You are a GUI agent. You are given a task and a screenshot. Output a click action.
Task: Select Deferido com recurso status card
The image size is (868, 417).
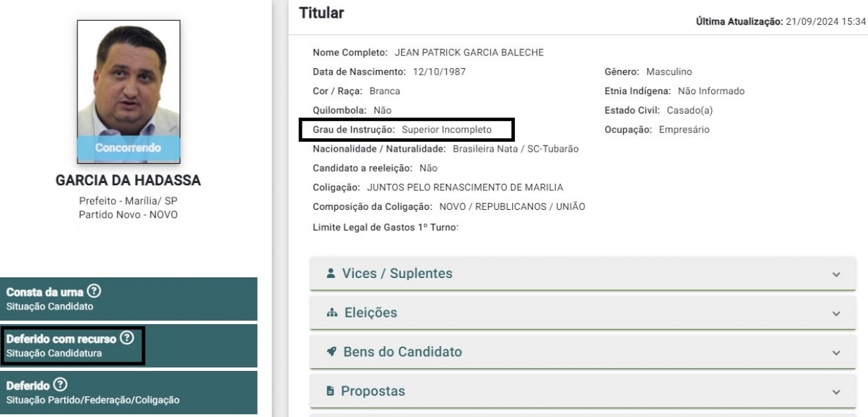(128, 345)
